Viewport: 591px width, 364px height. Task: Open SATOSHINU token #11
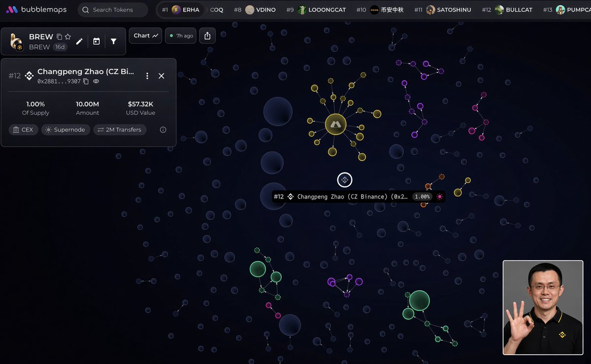pyautogui.click(x=443, y=10)
